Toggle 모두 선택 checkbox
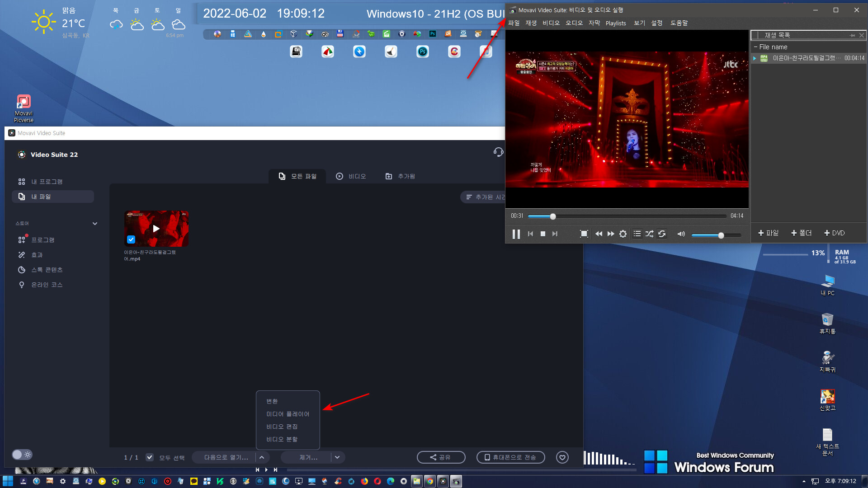This screenshot has width=868, height=488. (x=150, y=457)
